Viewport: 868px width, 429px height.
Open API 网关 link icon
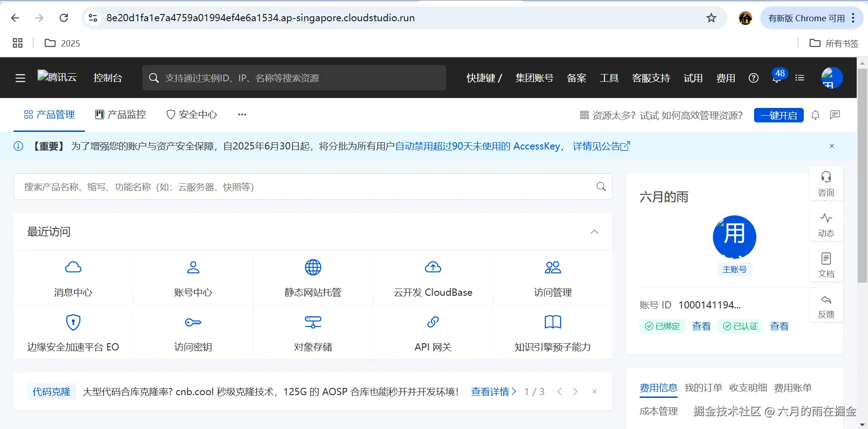pyautogui.click(x=433, y=322)
